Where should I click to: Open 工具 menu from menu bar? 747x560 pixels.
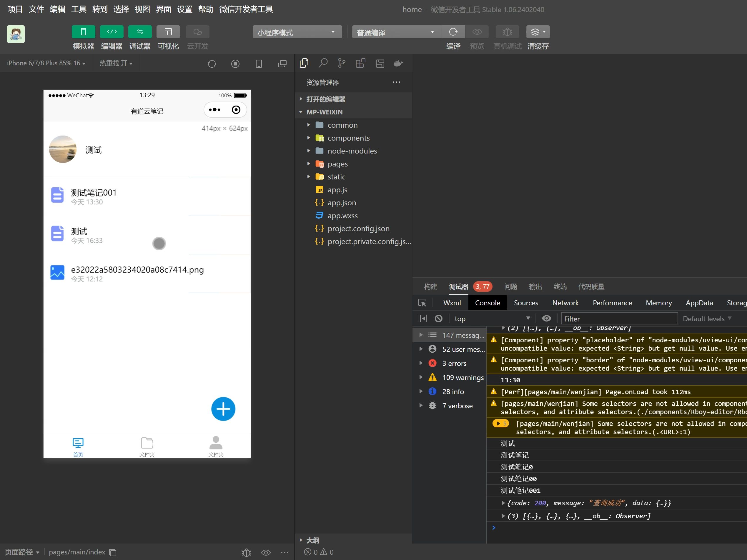[79, 8]
